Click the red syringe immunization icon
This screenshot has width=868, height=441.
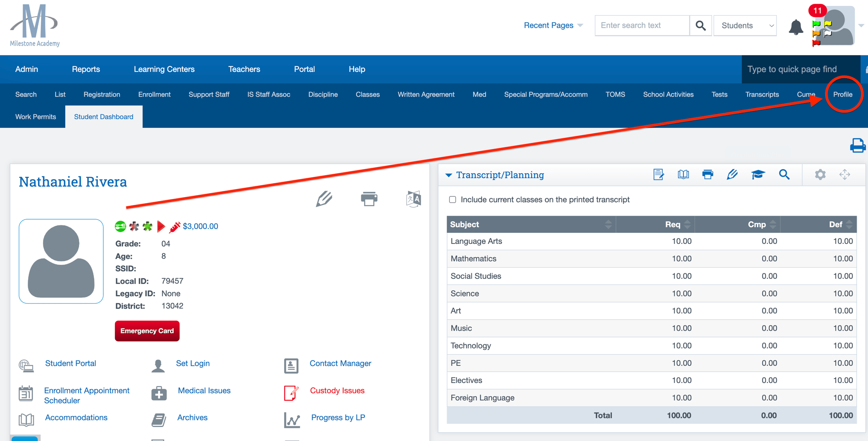175,227
